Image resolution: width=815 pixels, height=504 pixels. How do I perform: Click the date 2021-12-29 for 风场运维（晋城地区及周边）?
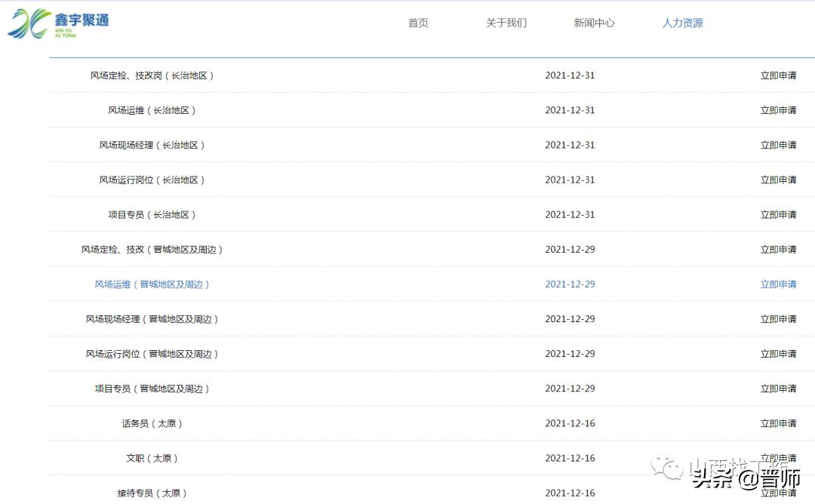tap(570, 284)
